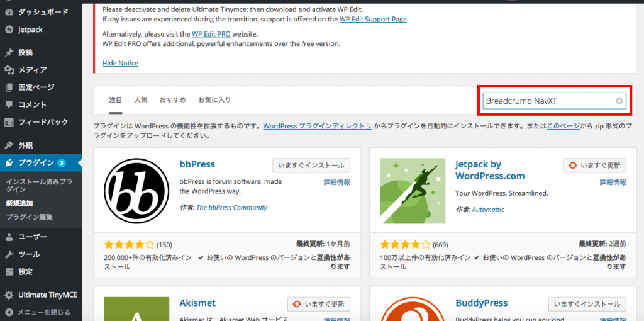
Task: Click the メディア media icon
Action: click(x=9, y=70)
